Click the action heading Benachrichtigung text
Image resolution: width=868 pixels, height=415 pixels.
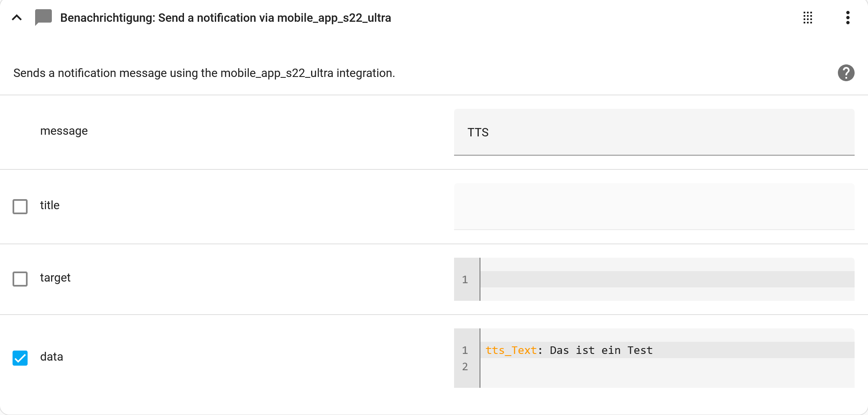tap(225, 18)
